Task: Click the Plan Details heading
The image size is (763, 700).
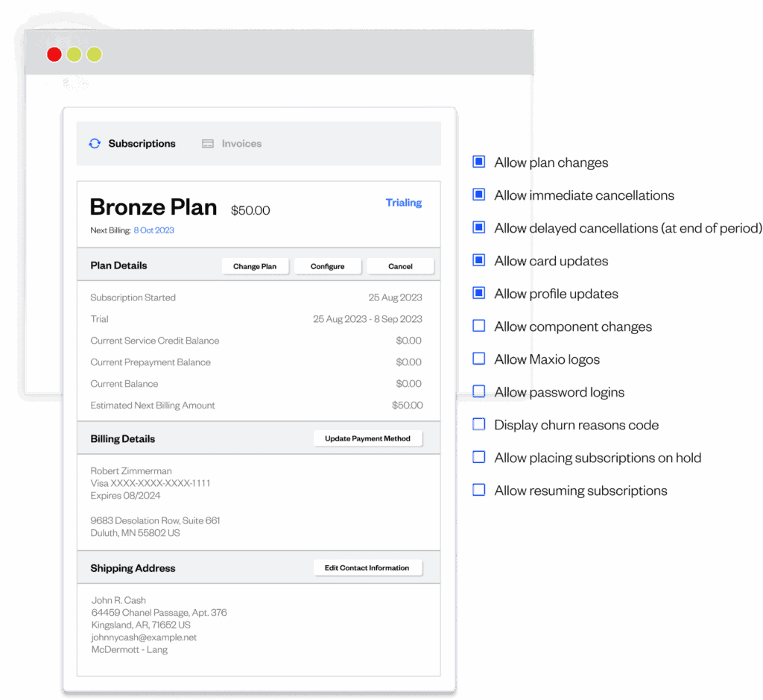Action: click(118, 266)
